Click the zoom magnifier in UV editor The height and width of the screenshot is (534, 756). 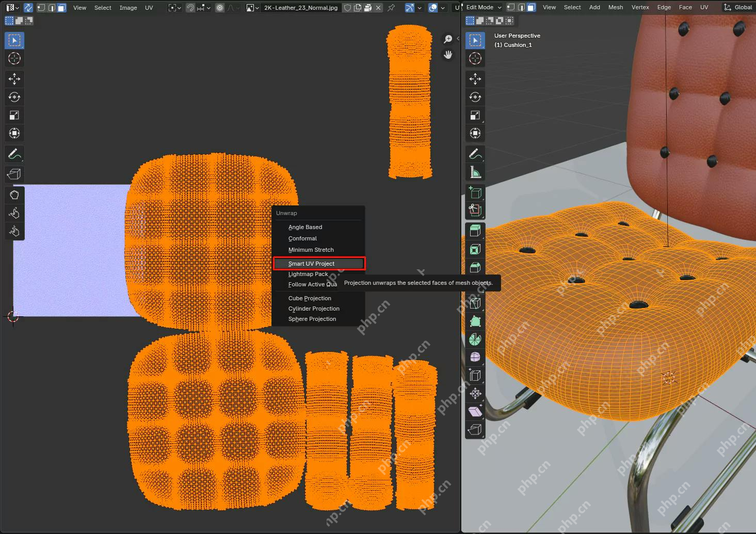(x=448, y=39)
